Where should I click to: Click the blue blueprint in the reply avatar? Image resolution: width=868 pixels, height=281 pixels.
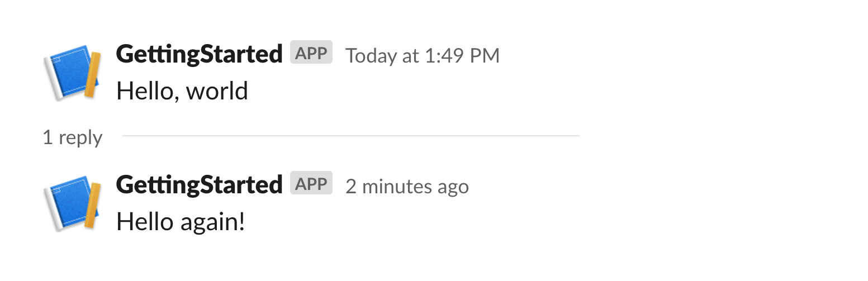point(69,202)
